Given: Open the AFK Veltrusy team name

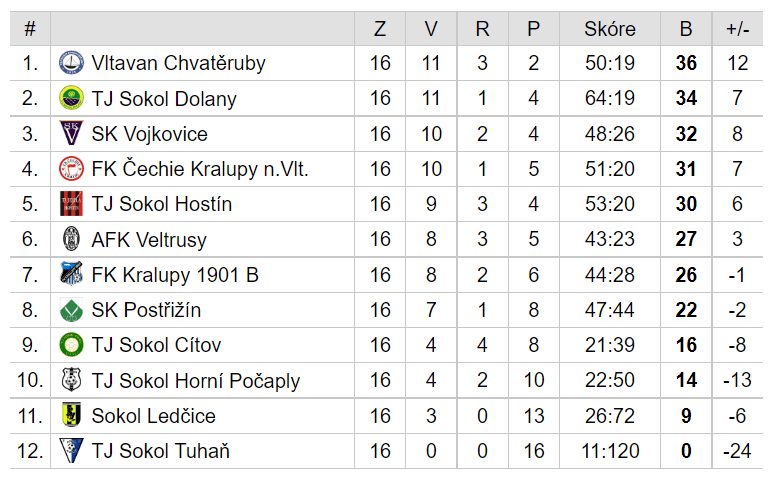Looking at the screenshot, I should [x=149, y=240].
